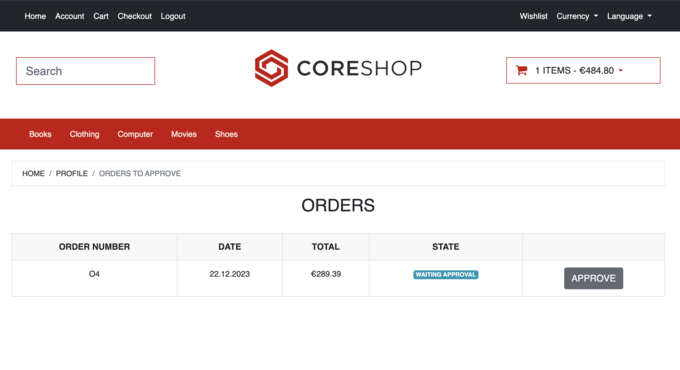This screenshot has height=370, width=680.
Task: Click the red shopping cart icon
Action: coord(521,70)
